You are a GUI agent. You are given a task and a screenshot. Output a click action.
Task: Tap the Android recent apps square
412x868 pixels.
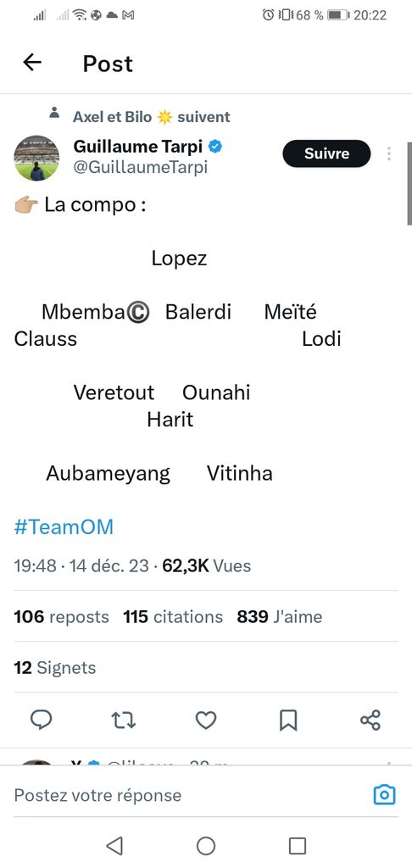point(298,845)
